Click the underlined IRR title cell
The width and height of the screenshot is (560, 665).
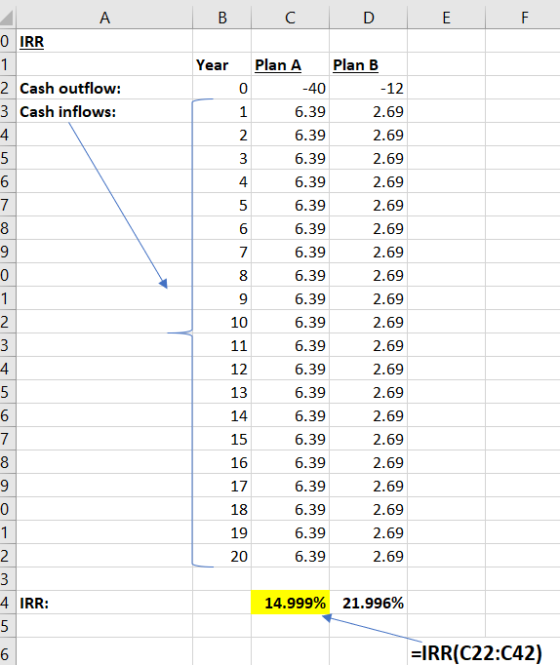[104, 42]
